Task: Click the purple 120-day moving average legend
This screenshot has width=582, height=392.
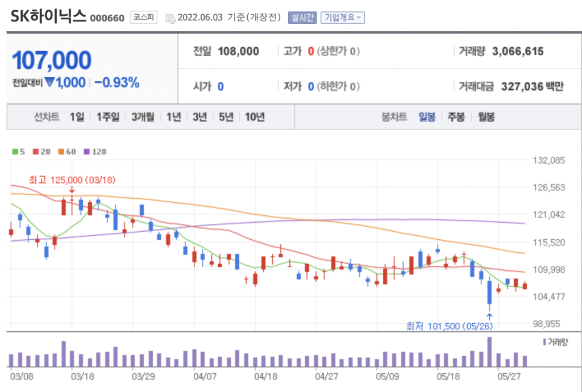Action: tap(95, 152)
